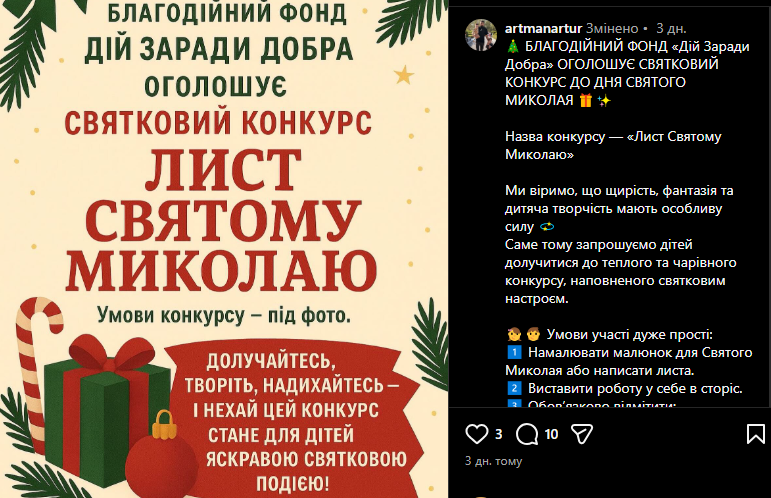The width and height of the screenshot is (771, 498).
Task: Open comments via the speech bubble icon
Action: coord(527,434)
